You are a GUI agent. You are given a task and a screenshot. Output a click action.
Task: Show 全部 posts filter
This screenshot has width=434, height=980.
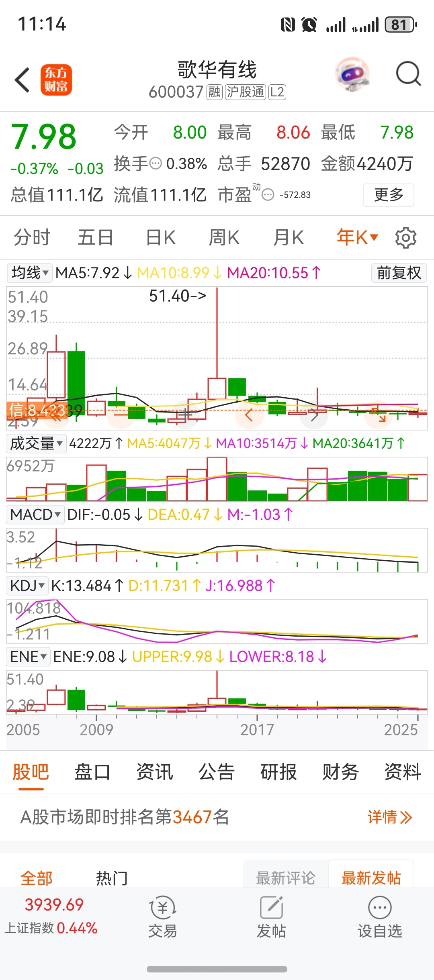(x=36, y=878)
